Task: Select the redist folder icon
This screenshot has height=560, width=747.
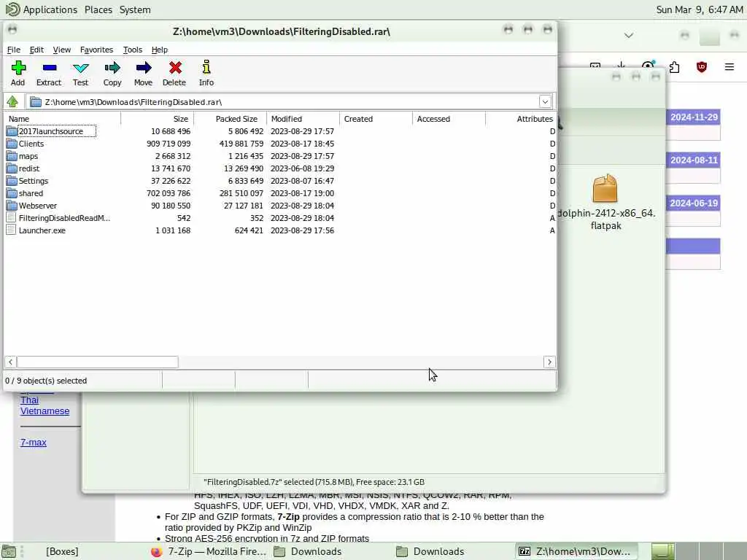Action: point(12,168)
